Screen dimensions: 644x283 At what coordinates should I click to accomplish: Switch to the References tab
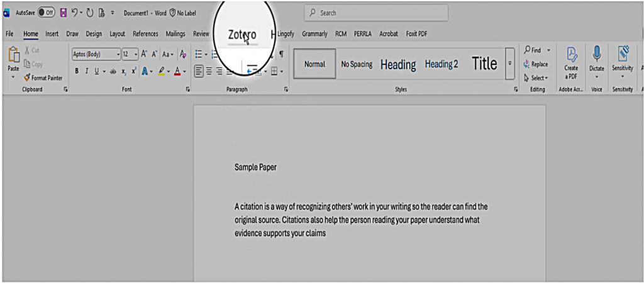click(x=145, y=34)
